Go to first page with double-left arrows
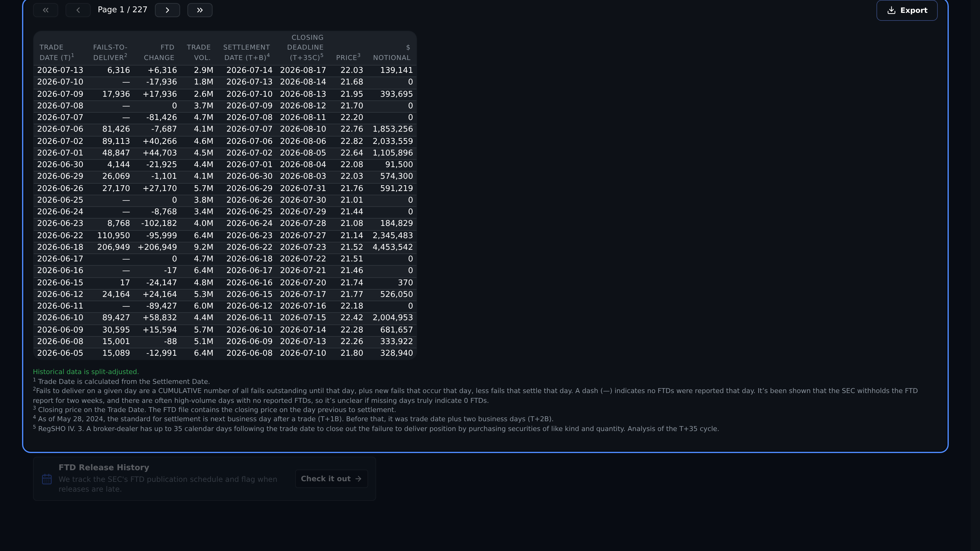The image size is (980, 551). [x=46, y=10]
